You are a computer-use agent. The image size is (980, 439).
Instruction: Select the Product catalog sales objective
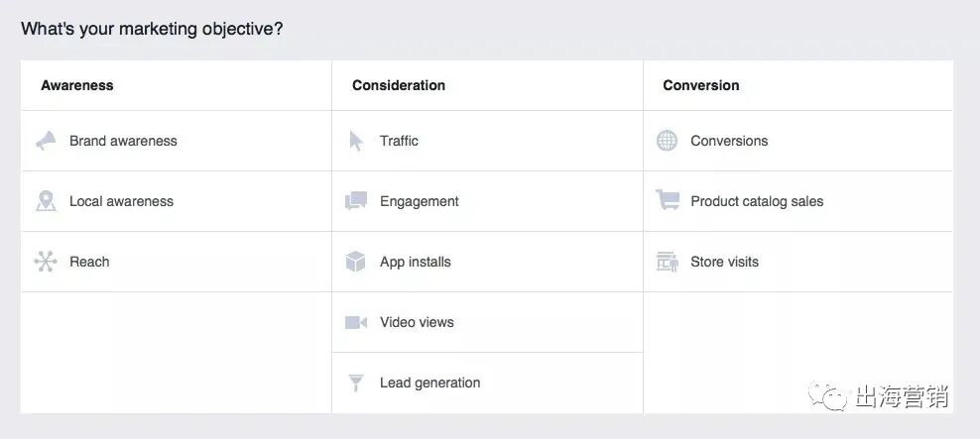click(x=757, y=201)
